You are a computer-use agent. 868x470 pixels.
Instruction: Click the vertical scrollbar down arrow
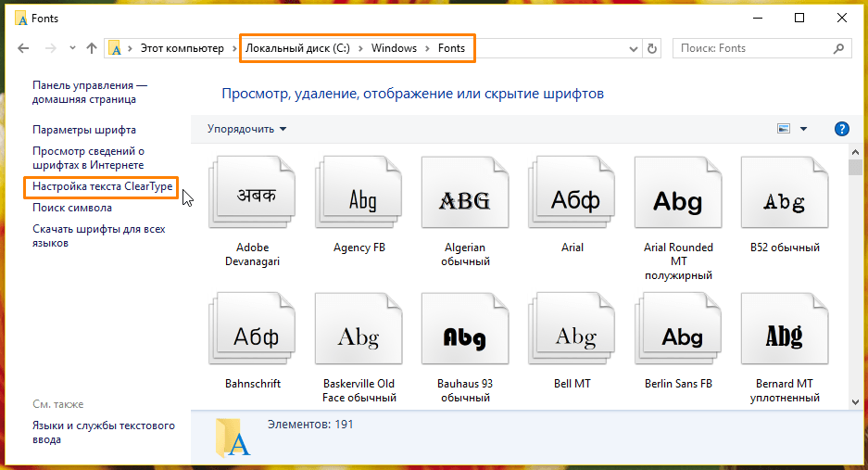coord(855,401)
